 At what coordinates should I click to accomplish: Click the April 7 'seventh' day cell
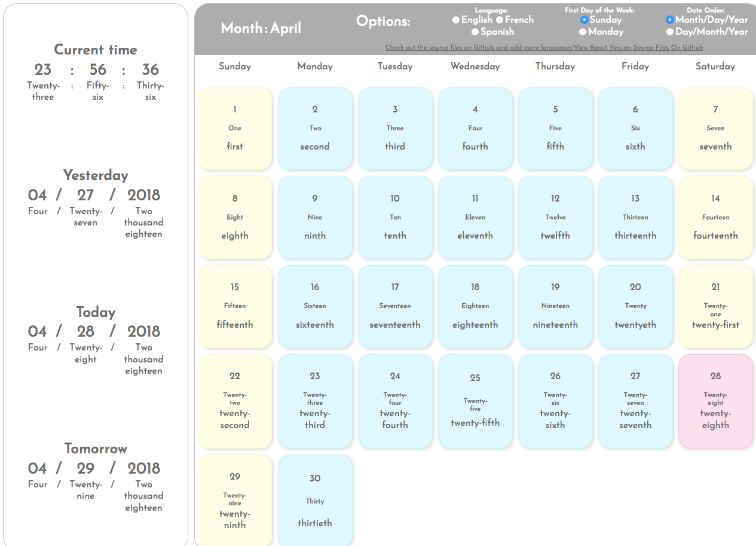pos(715,128)
